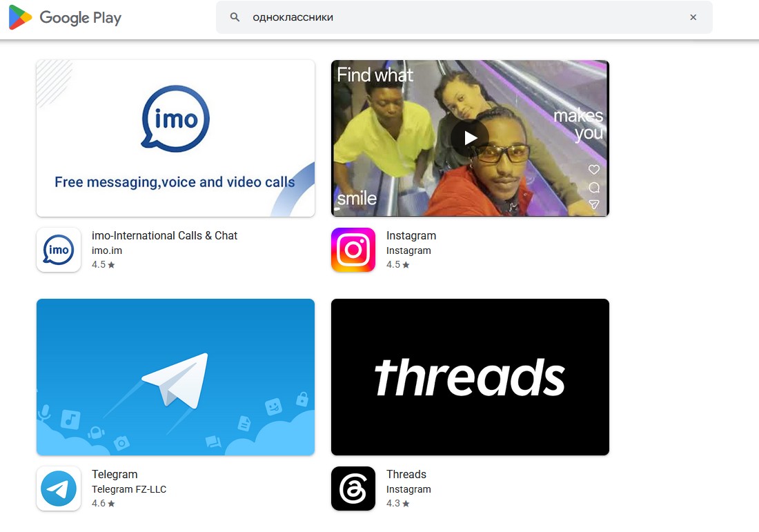Click the comment bubble in Instagram video
This screenshot has height=532, width=759.
594,187
